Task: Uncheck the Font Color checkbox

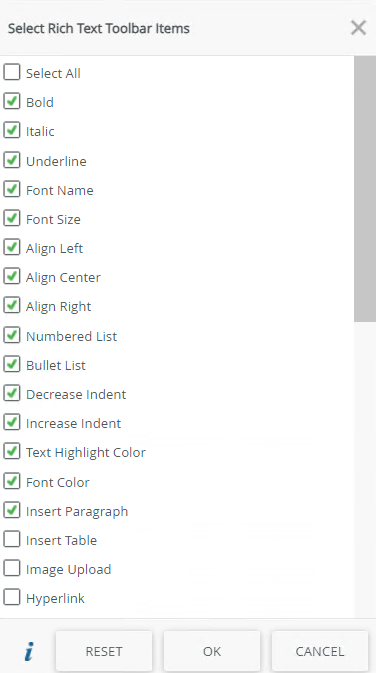Action: tap(12, 481)
